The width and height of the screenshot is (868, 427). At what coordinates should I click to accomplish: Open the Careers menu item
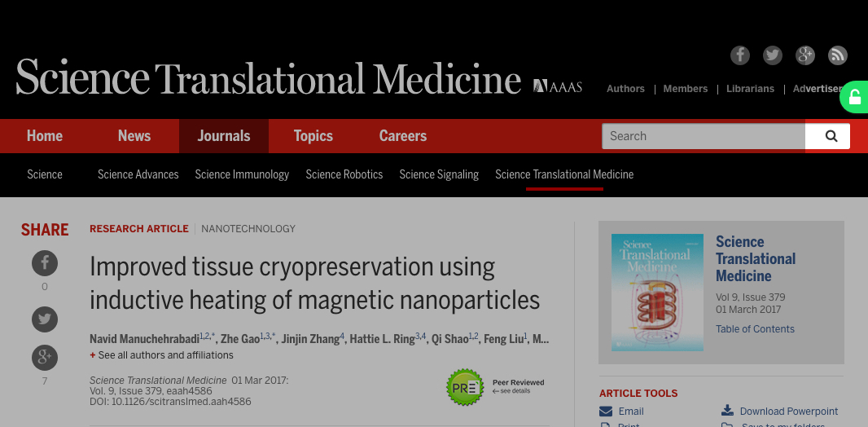[403, 136]
